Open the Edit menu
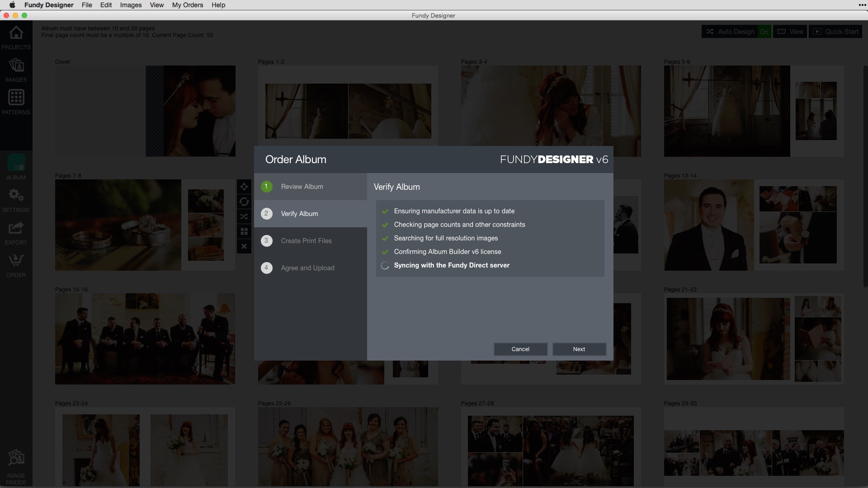Viewport: 868px width, 488px height. pyautogui.click(x=106, y=5)
